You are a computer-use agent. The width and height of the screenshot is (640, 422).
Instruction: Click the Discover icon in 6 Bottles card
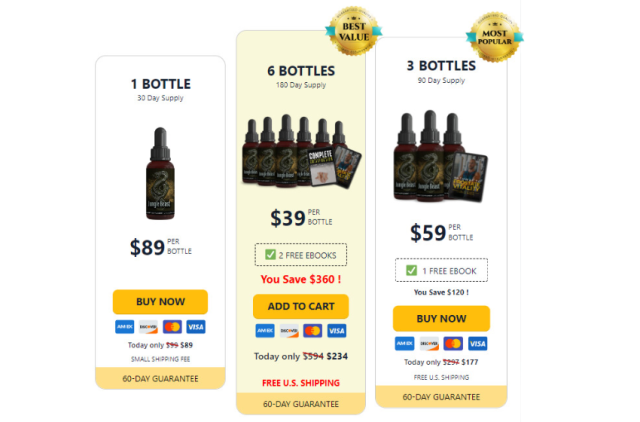point(289,331)
